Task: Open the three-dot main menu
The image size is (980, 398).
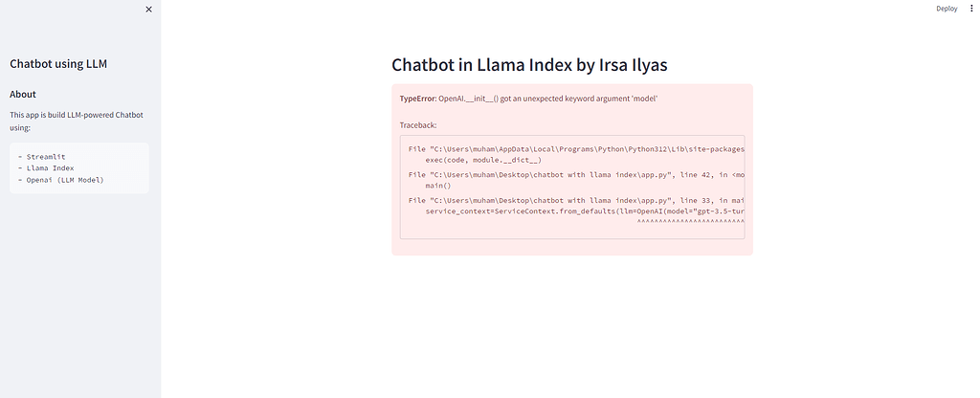Action: [x=972, y=9]
